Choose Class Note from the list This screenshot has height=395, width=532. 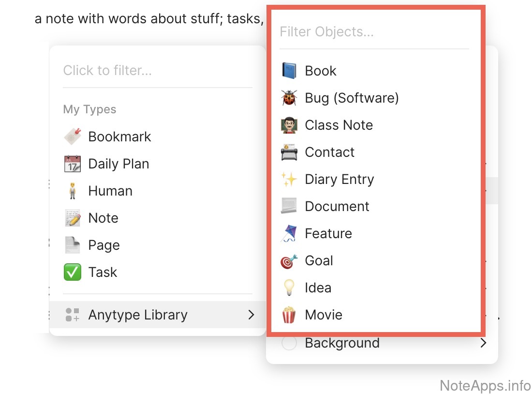[339, 125]
